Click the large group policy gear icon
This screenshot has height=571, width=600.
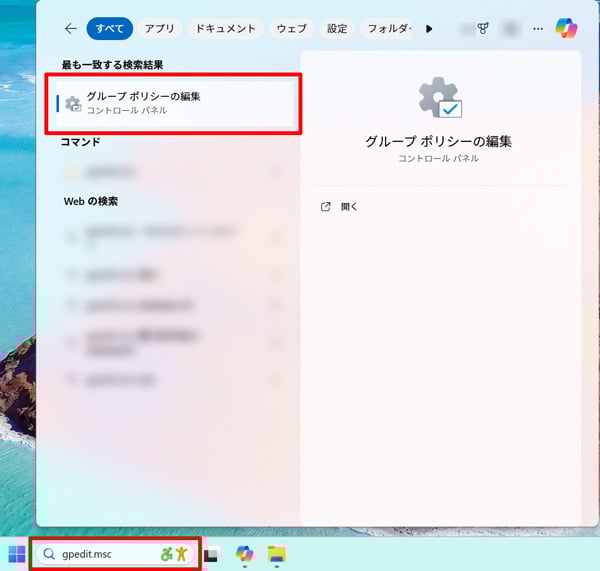tap(440, 98)
